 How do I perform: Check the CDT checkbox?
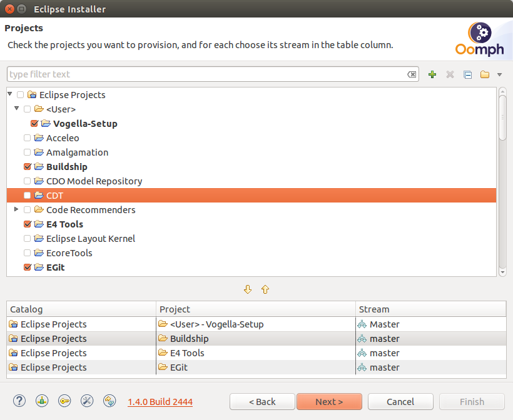[x=27, y=196]
